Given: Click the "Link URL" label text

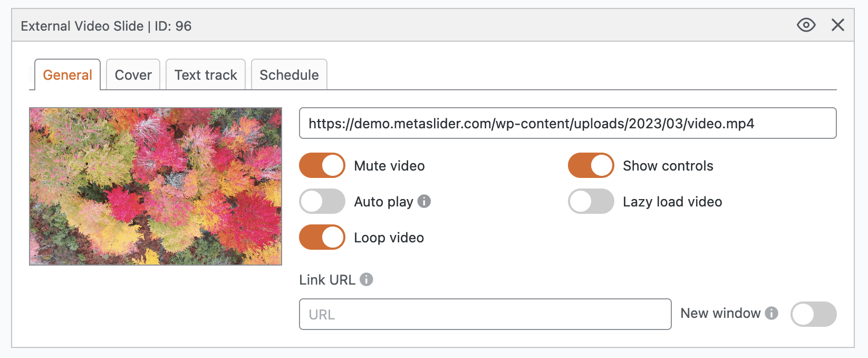Looking at the screenshot, I should [x=327, y=280].
